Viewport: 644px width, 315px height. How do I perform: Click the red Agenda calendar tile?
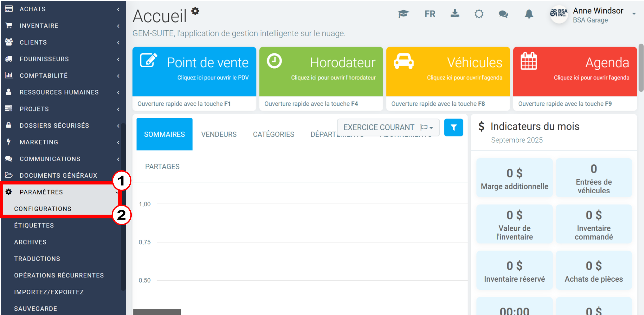tap(575, 72)
